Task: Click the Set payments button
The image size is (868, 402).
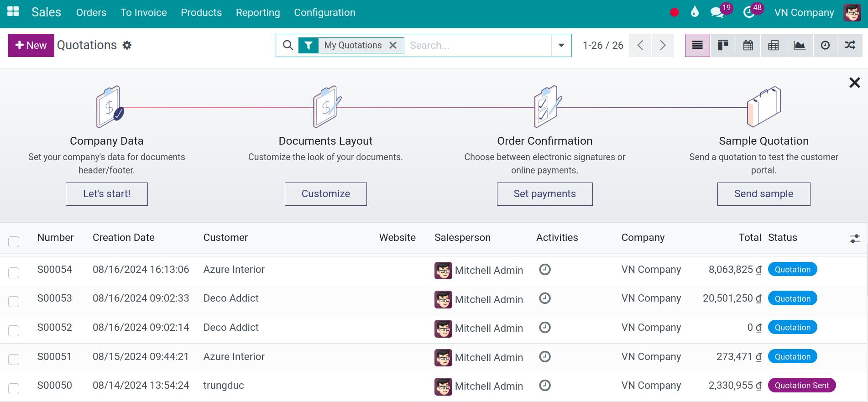Action: click(x=545, y=194)
